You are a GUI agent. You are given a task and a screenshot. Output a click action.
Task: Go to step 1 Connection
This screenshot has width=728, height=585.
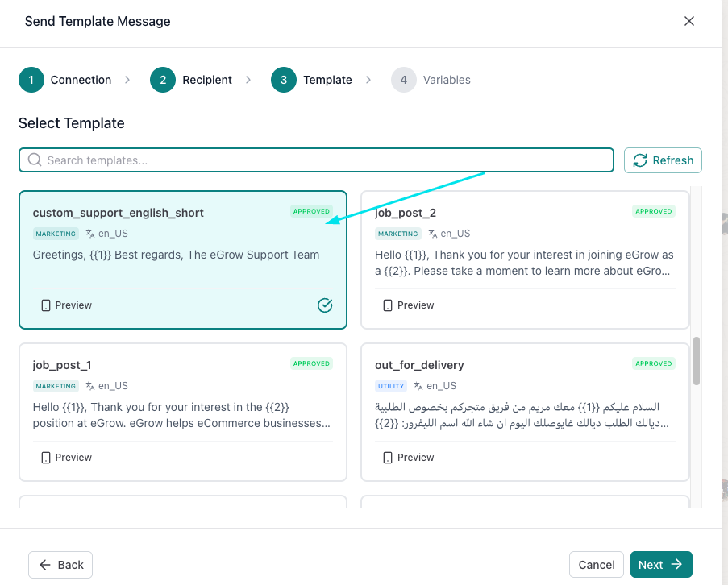point(66,80)
